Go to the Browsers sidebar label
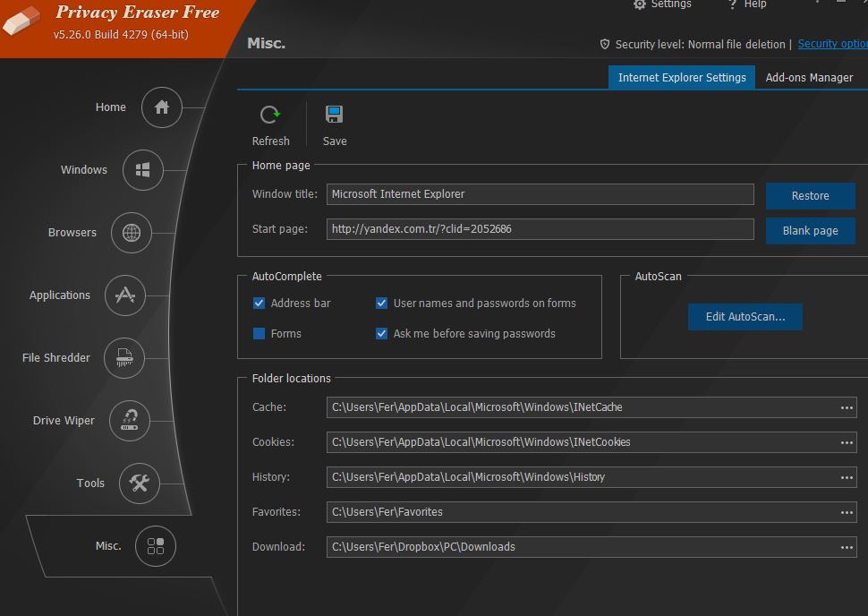Screen dimensions: 868x616 [72, 233]
